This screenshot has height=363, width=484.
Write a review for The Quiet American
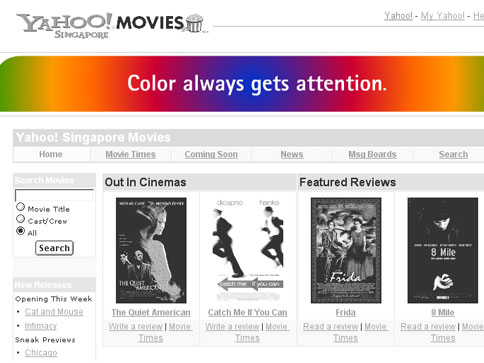tap(135, 327)
